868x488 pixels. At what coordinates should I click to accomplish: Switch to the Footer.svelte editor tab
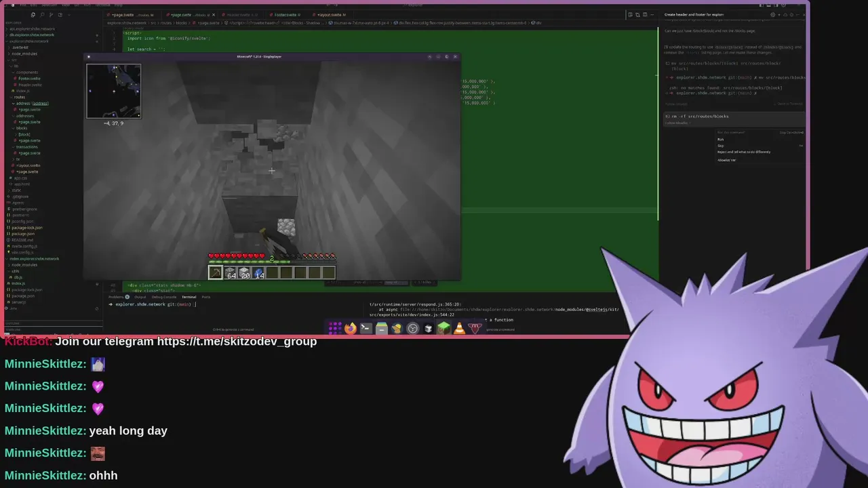(285, 14)
